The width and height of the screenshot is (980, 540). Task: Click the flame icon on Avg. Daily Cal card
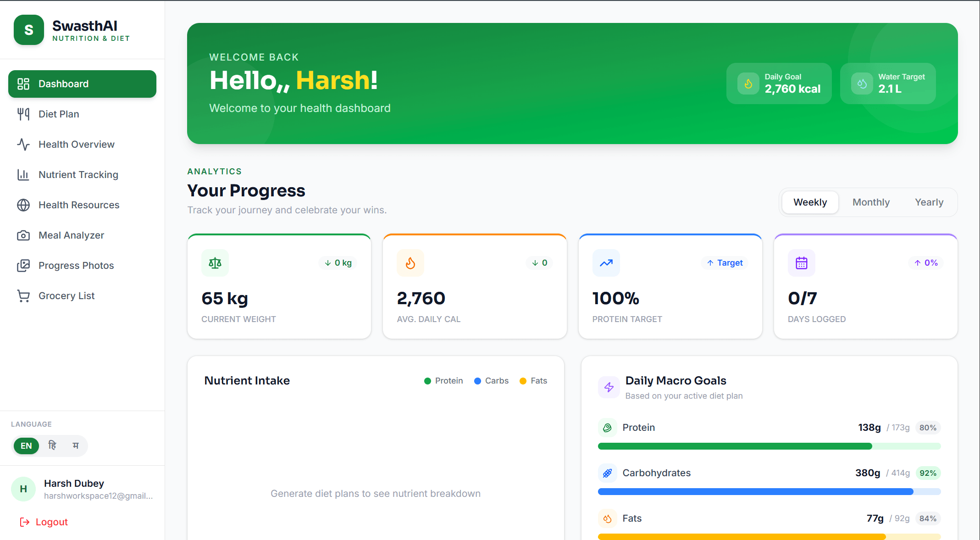410,263
